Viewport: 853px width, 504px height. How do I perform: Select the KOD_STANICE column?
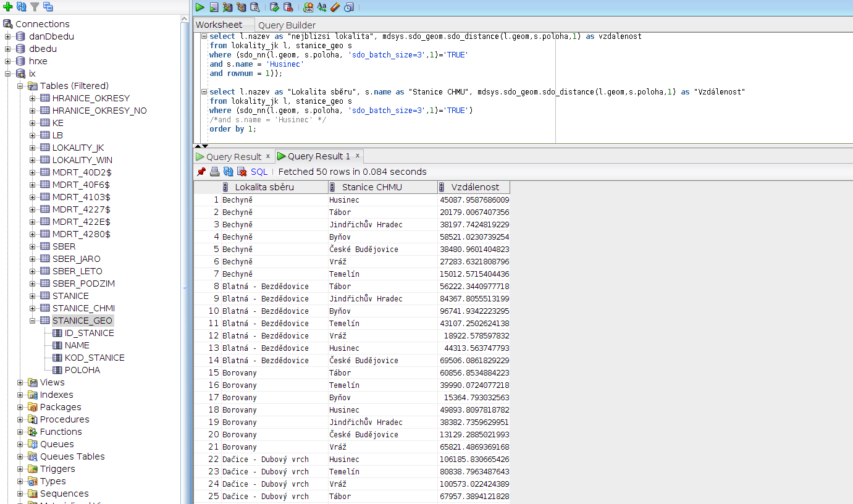tap(95, 358)
